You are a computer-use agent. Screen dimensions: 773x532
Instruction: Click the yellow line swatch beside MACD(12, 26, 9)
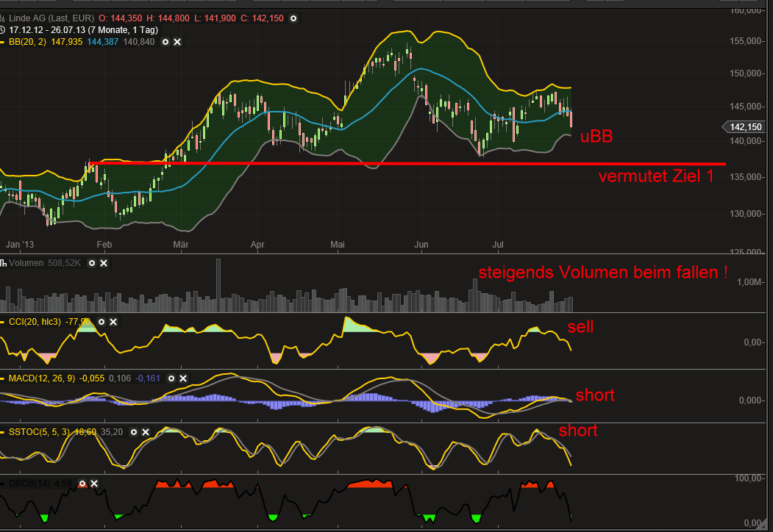click(x=3, y=378)
